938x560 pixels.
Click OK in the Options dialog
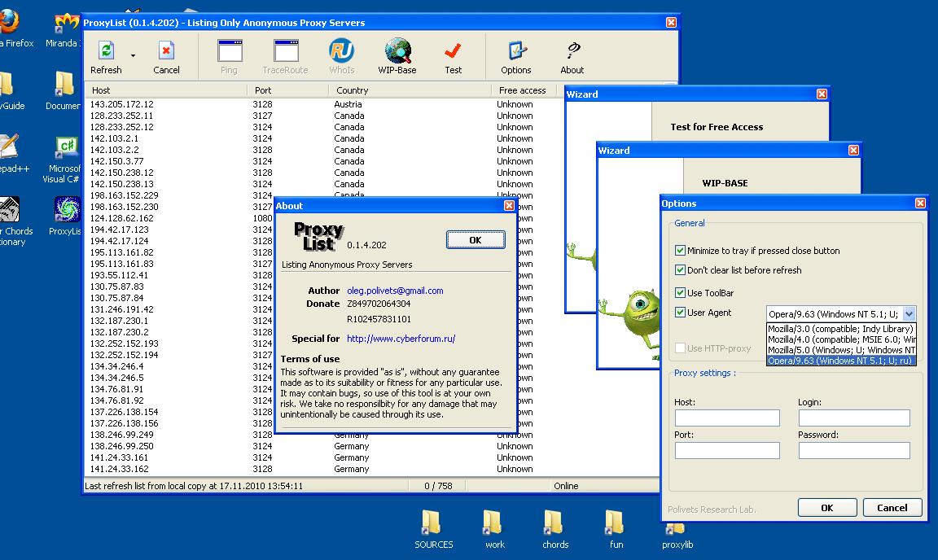(827, 507)
